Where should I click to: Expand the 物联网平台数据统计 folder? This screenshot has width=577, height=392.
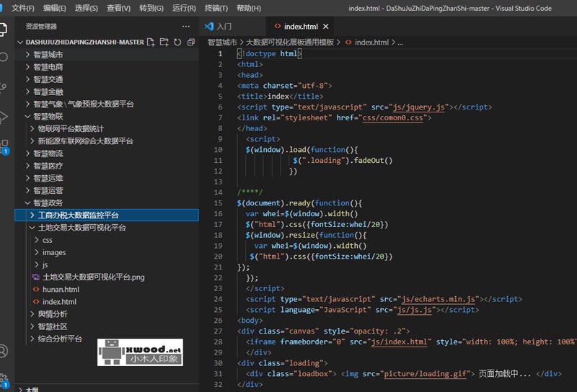[107, 129]
